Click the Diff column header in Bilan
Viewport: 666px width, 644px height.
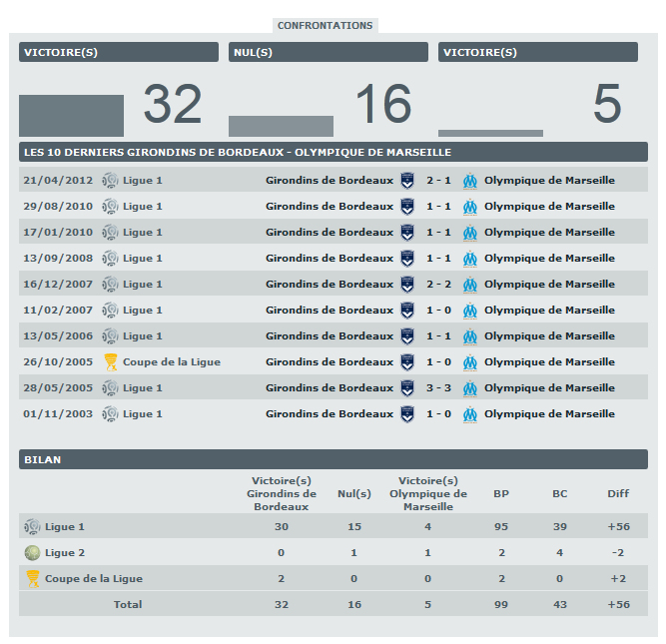click(618, 493)
